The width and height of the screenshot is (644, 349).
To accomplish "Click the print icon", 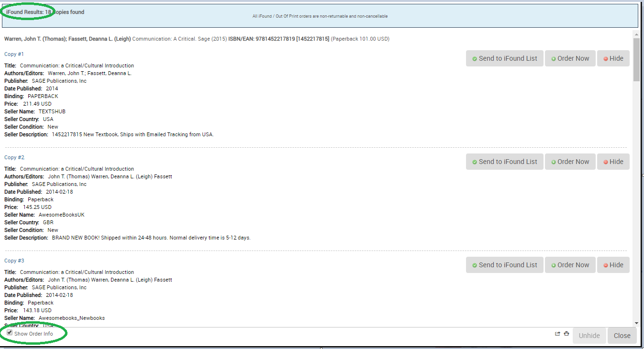I will [566, 334].
